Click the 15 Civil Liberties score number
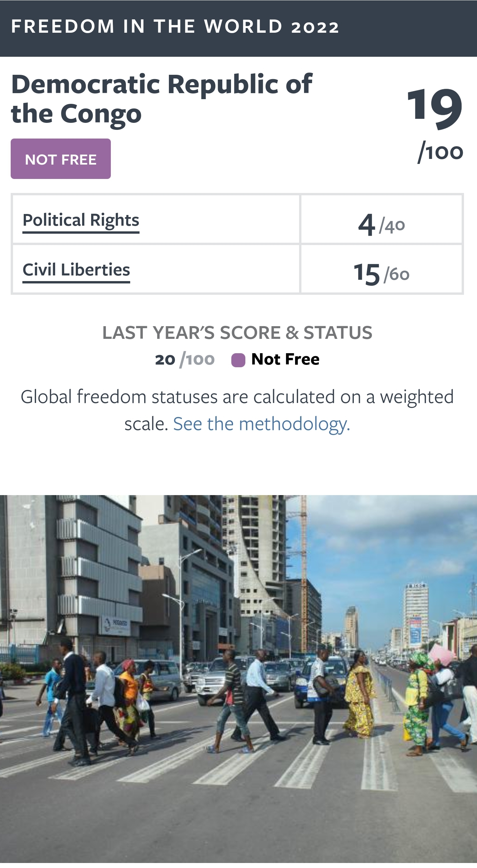 [x=367, y=274]
